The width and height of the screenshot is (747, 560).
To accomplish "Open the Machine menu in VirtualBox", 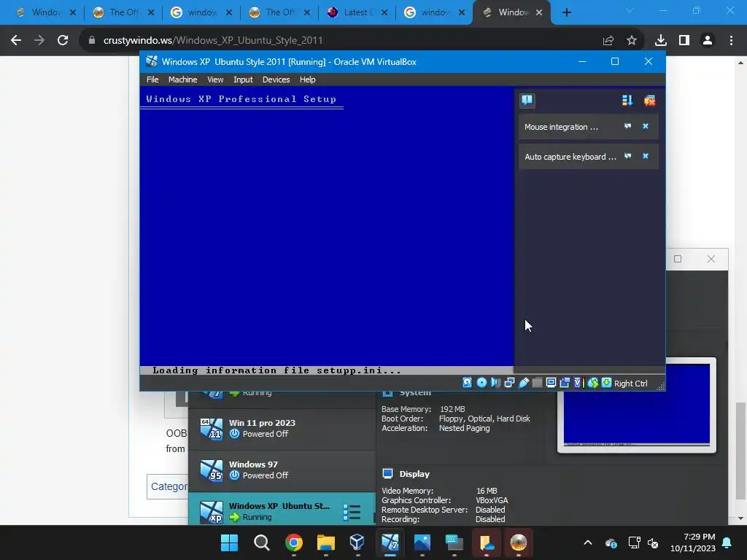I will pyautogui.click(x=182, y=79).
